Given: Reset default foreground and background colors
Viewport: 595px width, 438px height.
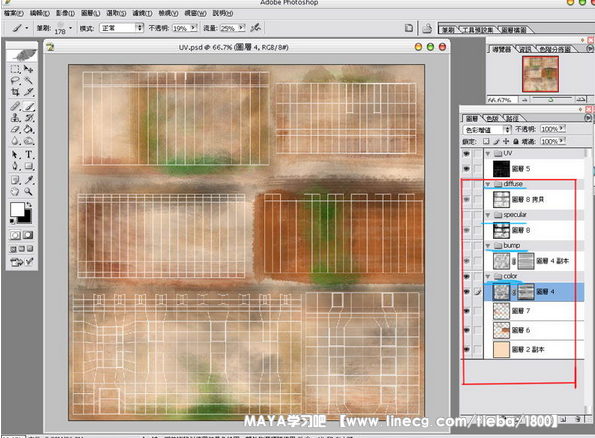Looking at the screenshot, I should click(x=12, y=221).
